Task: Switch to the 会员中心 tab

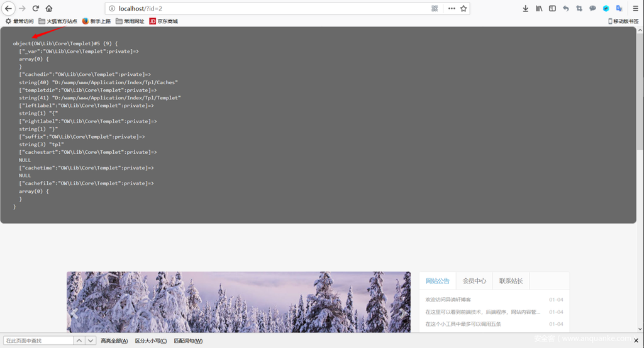Action: click(474, 281)
